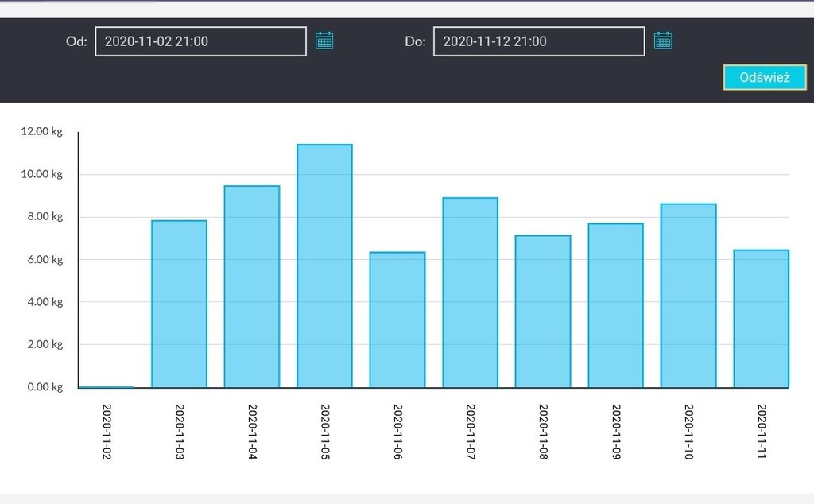This screenshot has width=814, height=504.
Task: Click the 2020-11-11 x-axis date label
Action: tap(762, 433)
